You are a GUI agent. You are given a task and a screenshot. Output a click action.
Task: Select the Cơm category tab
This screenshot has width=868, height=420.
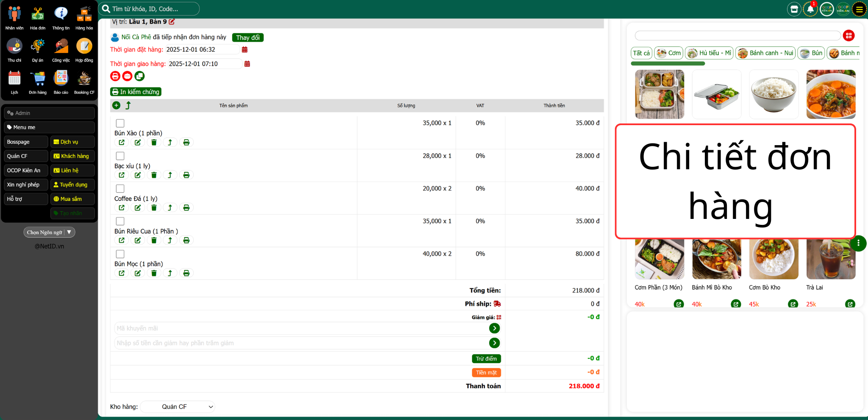point(668,53)
